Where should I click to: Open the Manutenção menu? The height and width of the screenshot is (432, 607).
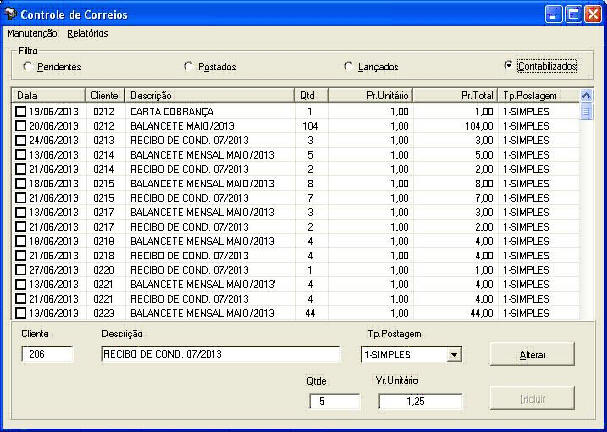31,34
